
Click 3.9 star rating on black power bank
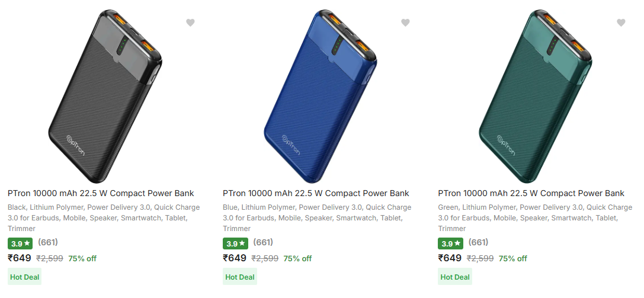[20, 243]
